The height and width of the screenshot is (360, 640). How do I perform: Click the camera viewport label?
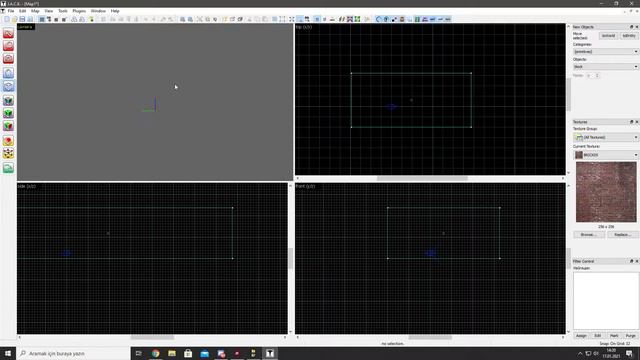[25, 27]
